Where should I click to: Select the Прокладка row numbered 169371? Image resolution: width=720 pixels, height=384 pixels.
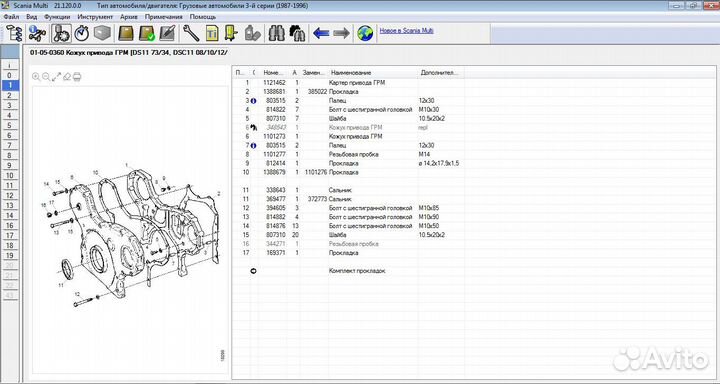click(349, 253)
